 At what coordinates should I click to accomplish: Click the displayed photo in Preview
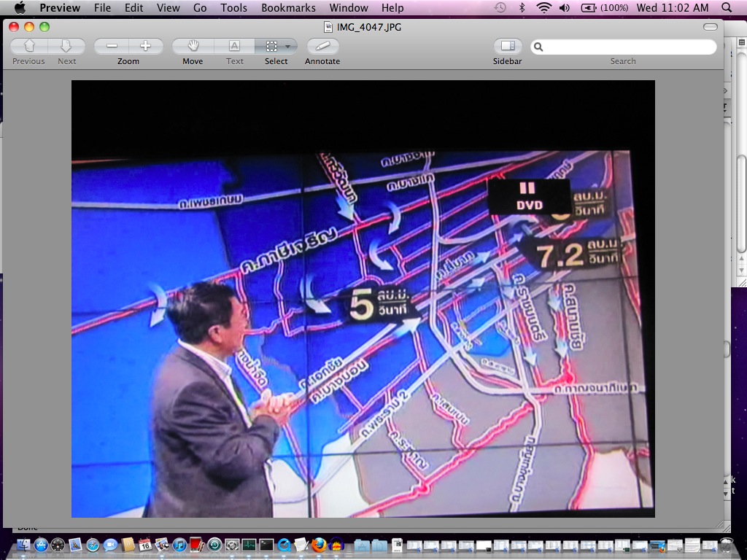coord(363,298)
